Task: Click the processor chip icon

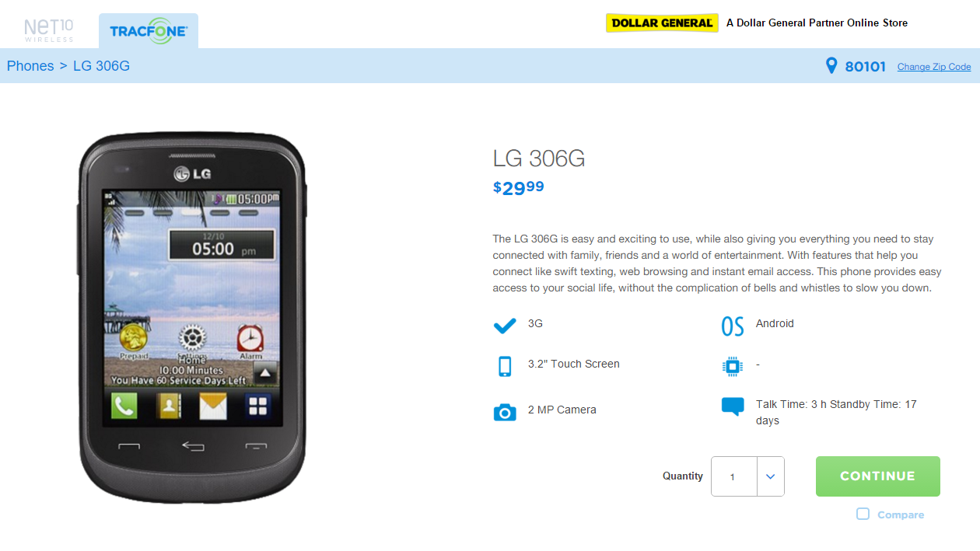Action: pyautogui.click(x=733, y=366)
